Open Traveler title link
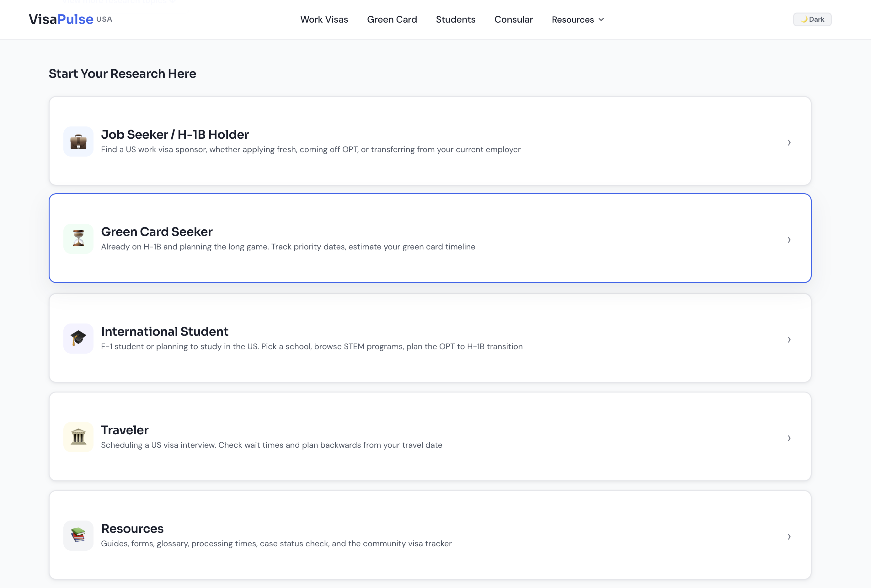 pyautogui.click(x=125, y=430)
